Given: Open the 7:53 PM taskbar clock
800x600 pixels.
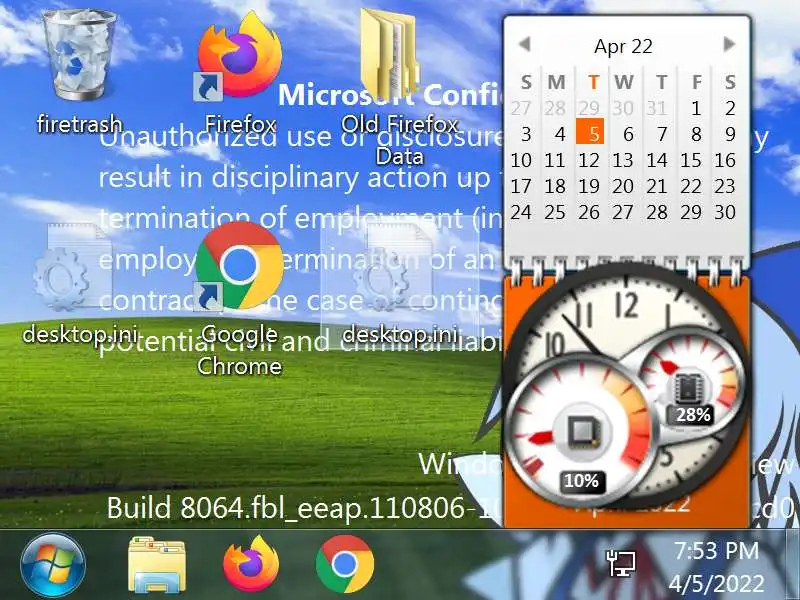Looking at the screenshot, I should point(716,566).
